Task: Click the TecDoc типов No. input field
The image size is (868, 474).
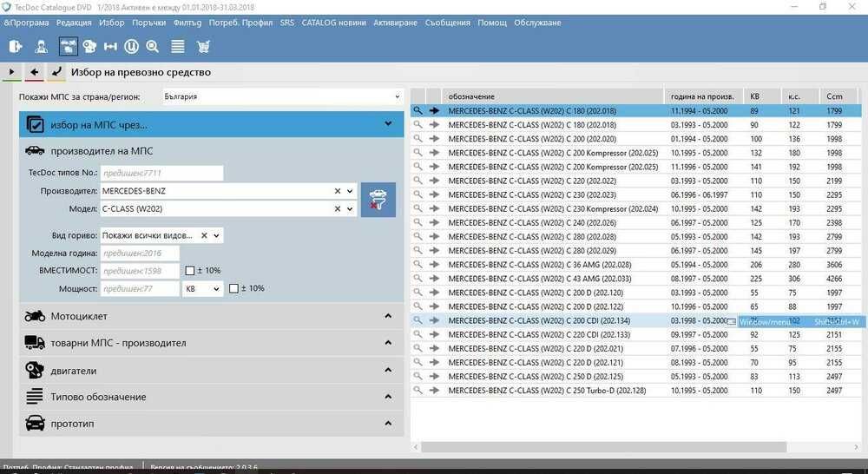Action: (x=161, y=174)
